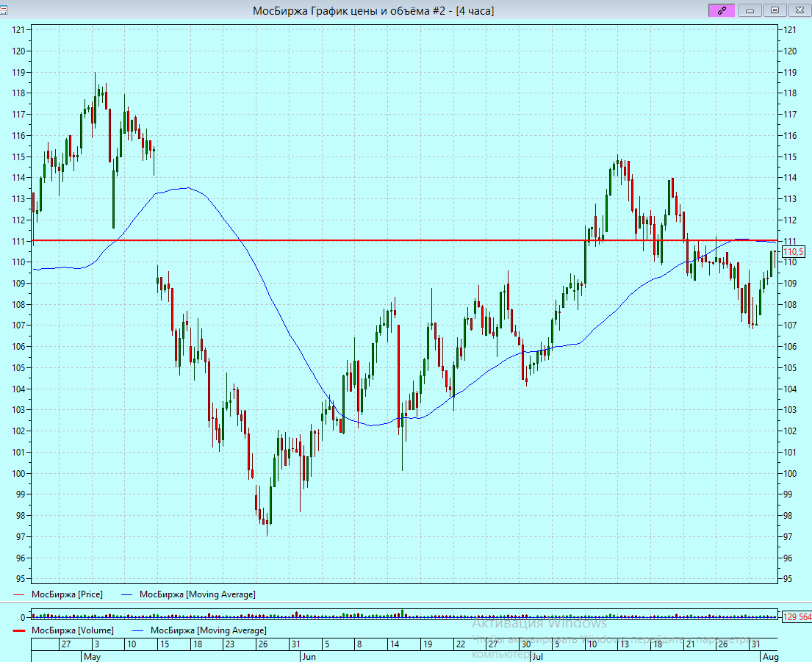This screenshot has width=812, height=662.
Task: Click the Jun month label on the time axis
Action: 309,657
